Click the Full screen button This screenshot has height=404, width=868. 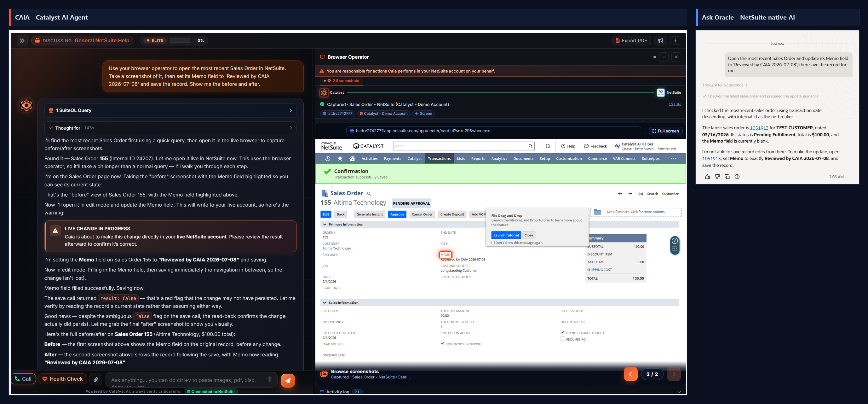[x=665, y=131]
